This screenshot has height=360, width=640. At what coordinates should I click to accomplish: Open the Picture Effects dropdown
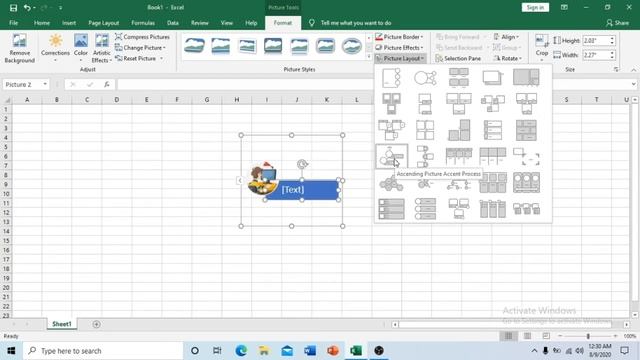tap(399, 48)
